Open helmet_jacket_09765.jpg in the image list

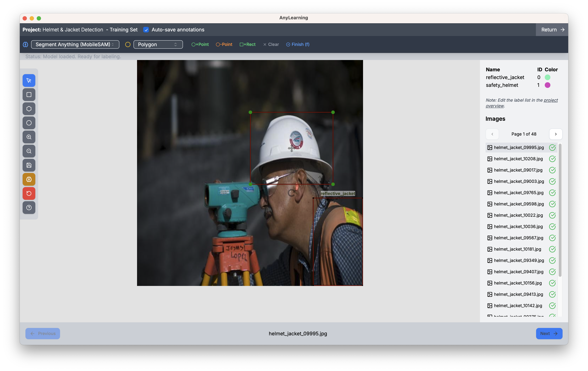[518, 193]
